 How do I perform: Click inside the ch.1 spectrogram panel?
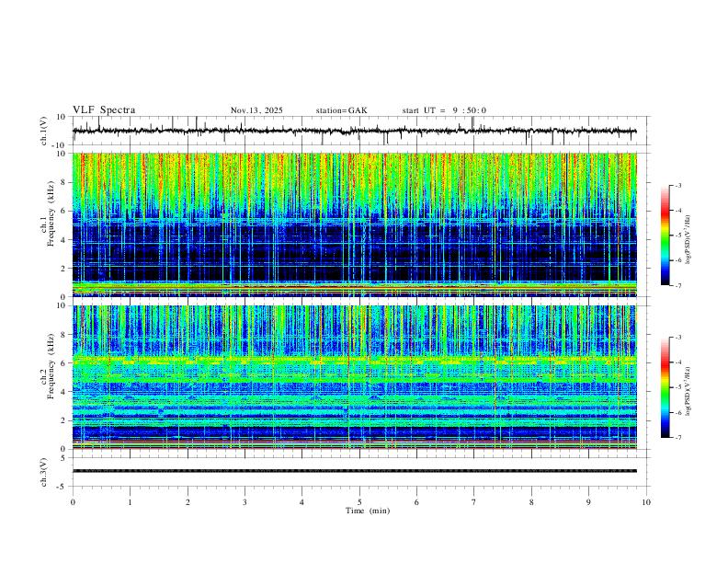[x=354, y=224]
